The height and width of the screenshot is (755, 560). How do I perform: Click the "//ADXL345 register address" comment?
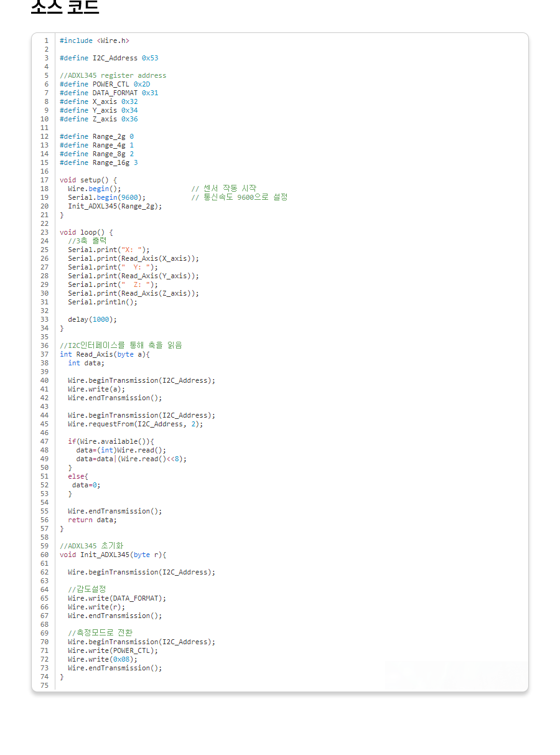point(113,75)
